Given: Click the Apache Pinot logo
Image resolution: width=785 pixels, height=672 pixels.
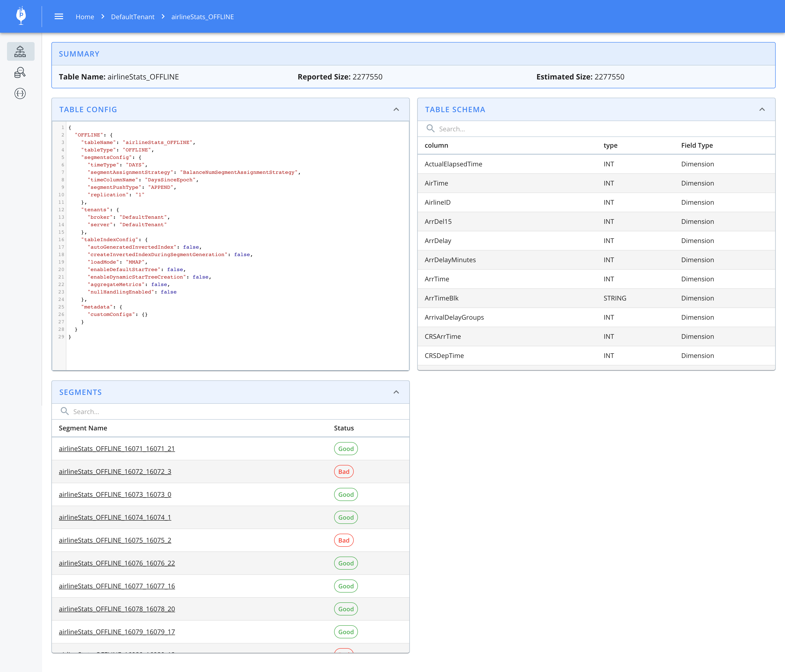Looking at the screenshot, I should point(21,16).
